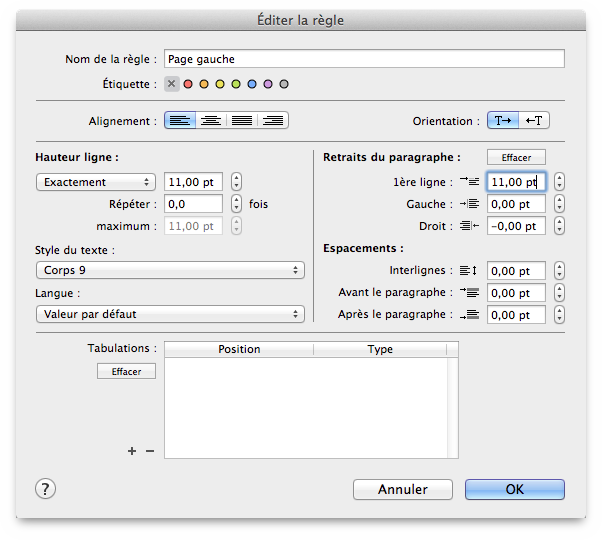The width and height of the screenshot is (602, 540).
Task: Open the Valeur par défaut language dropdown
Action: [x=170, y=314]
